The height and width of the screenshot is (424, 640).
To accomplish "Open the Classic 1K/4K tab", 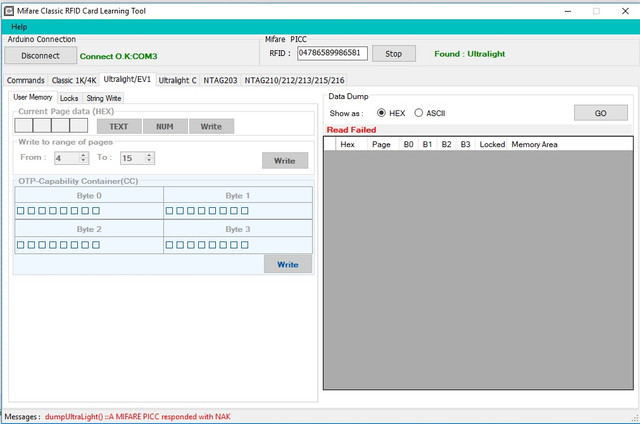I will [74, 80].
